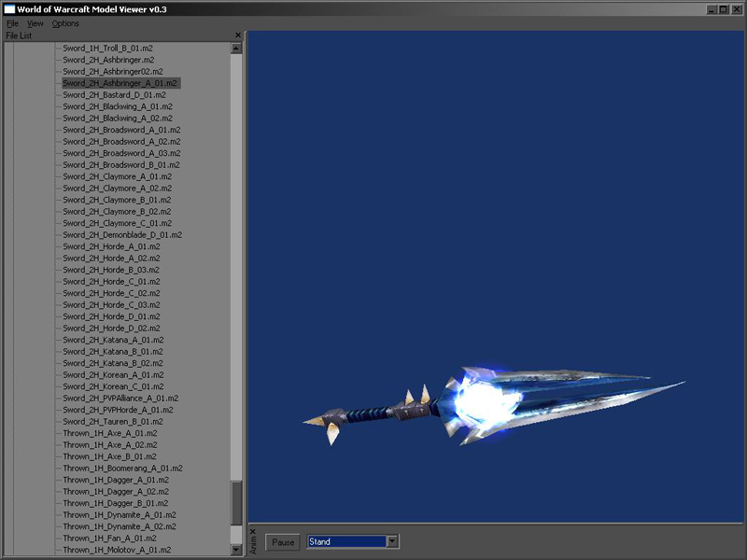Select Sword_2H_Katana_B_01.m2
Viewport: 747px width, 560px height.
point(113,352)
